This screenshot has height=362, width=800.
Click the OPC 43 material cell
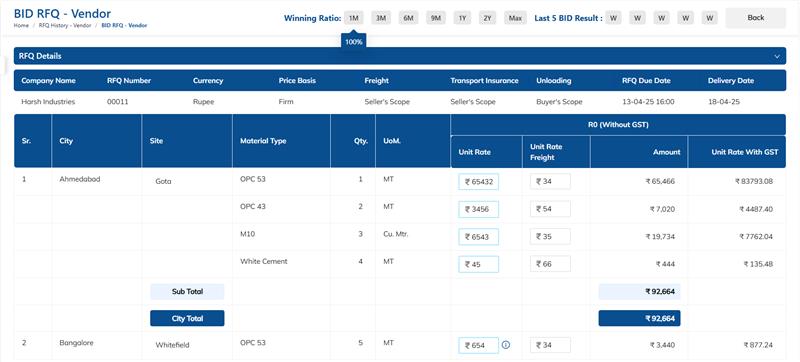(253, 206)
